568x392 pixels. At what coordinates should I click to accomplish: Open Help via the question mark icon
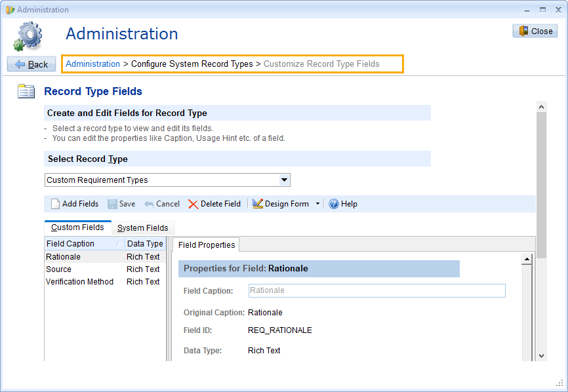click(334, 204)
